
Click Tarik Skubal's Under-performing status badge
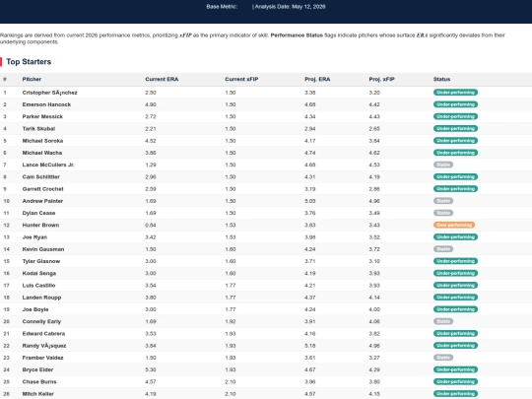pos(455,129)
